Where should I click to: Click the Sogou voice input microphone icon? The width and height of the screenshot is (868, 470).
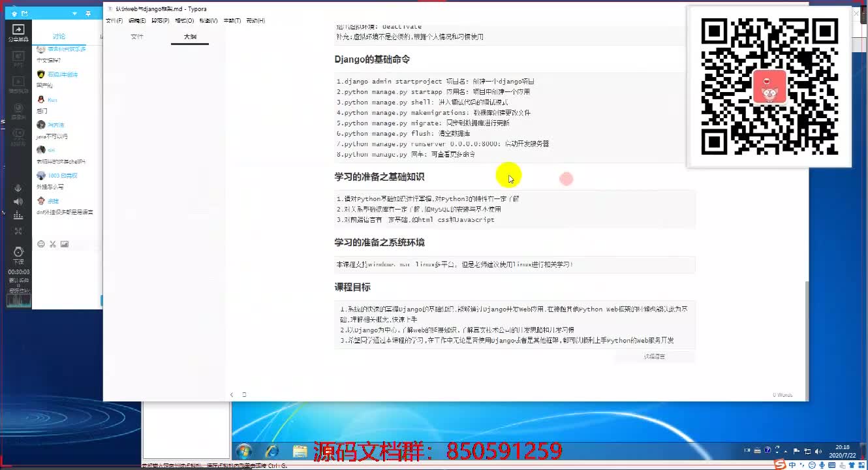822,465
